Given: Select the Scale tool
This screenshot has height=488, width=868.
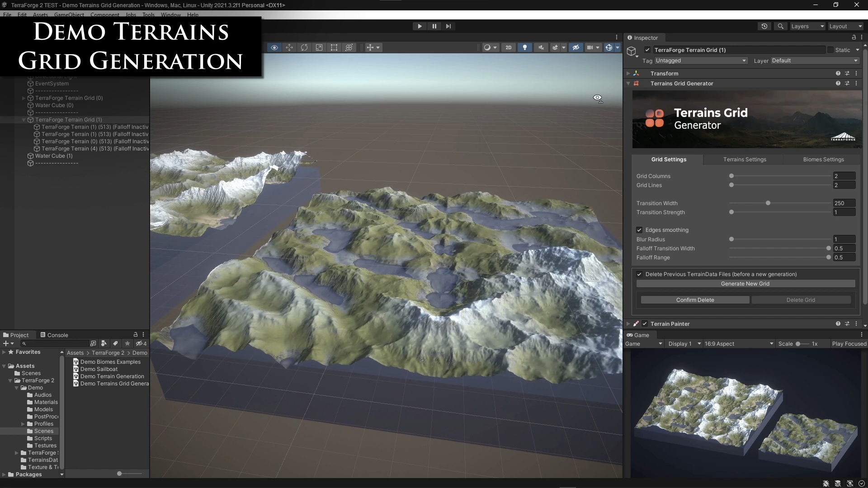Looking at the screenshot, I should pyautogui.click(x=319, y=47).
